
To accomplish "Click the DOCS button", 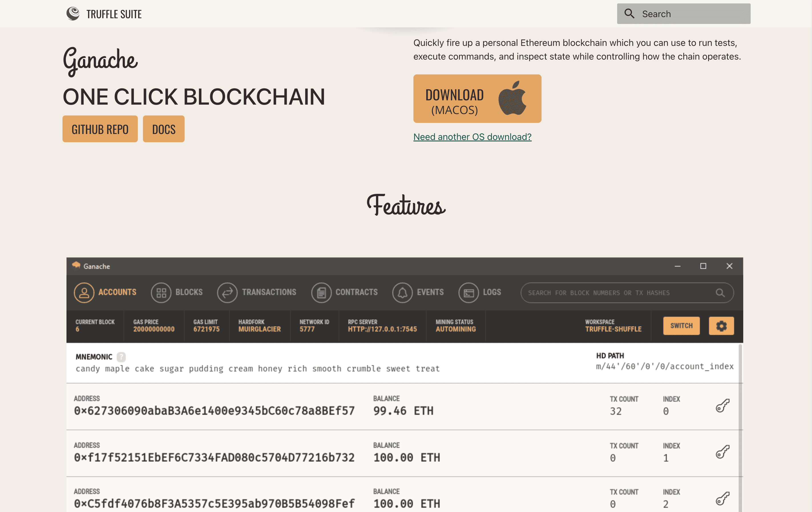I will (x=163, y=129).
